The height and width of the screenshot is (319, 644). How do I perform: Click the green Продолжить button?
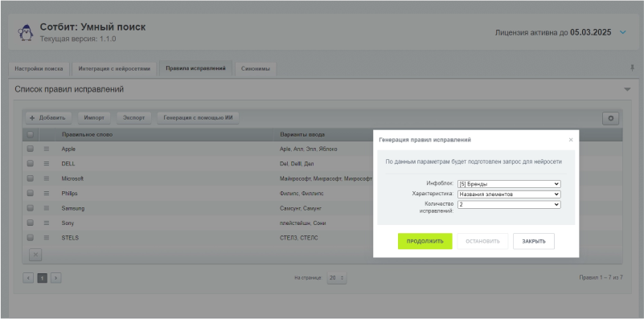pos(425,241)
